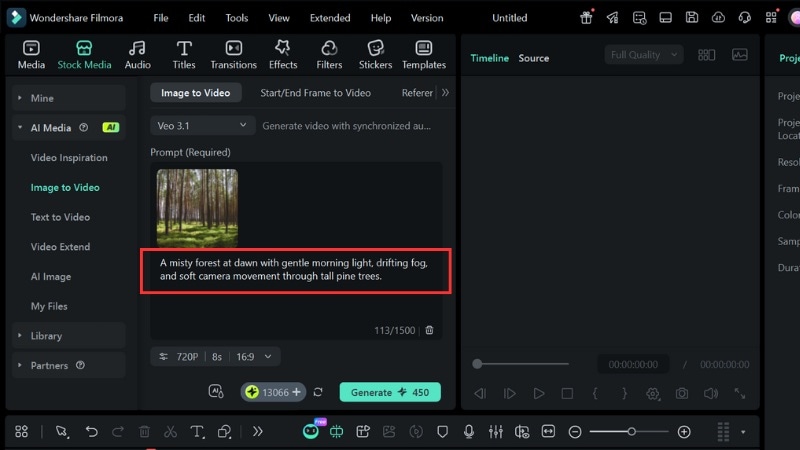Screen dimensions: 800x450
Task: Expand the Library section
Action: pyautogui.click(x=19, y=335)
